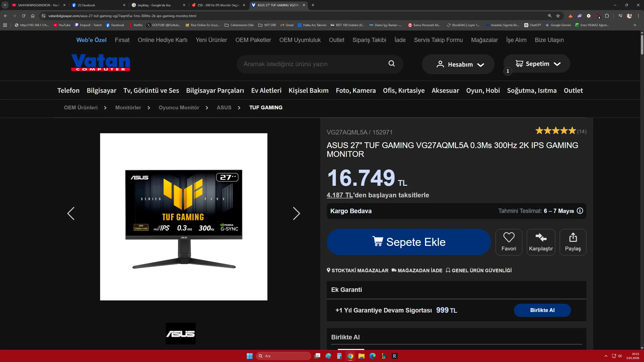Click the Windows taskbar Ara search box

(284, 356)
